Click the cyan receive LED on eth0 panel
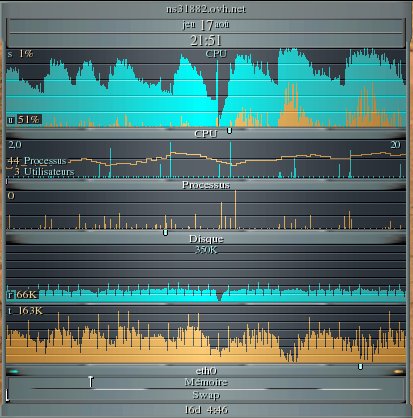 14,371
